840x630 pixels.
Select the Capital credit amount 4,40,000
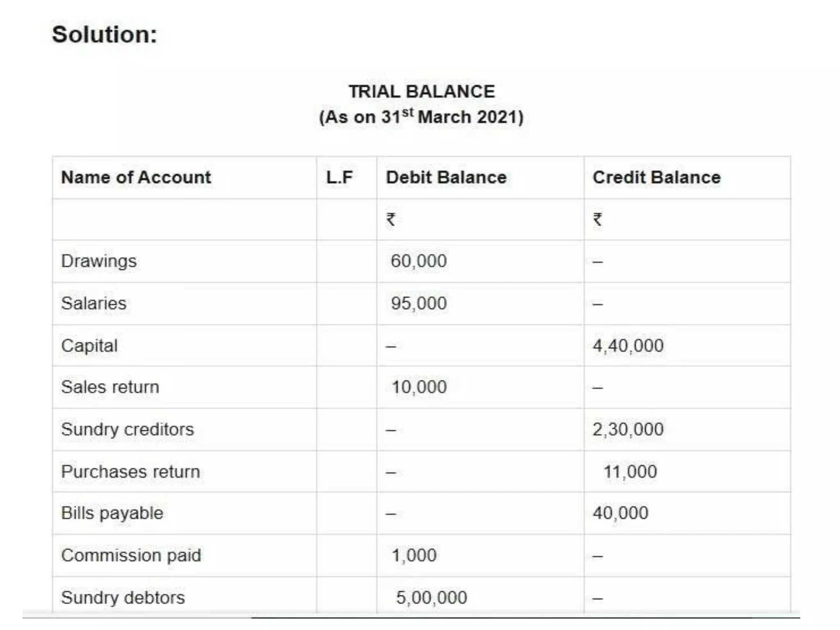pyautogui.click(x=628, y=346)
